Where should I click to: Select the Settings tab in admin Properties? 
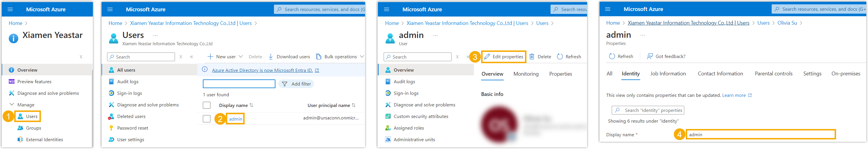point(812,74)
